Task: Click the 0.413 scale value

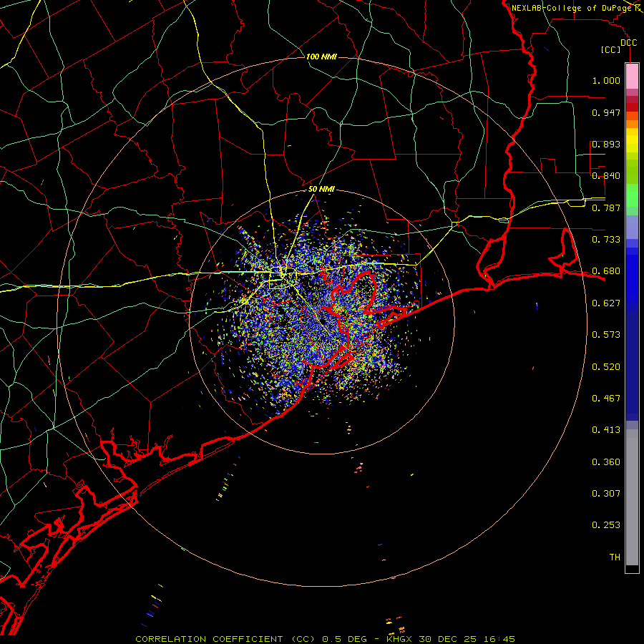Action: 606,430
